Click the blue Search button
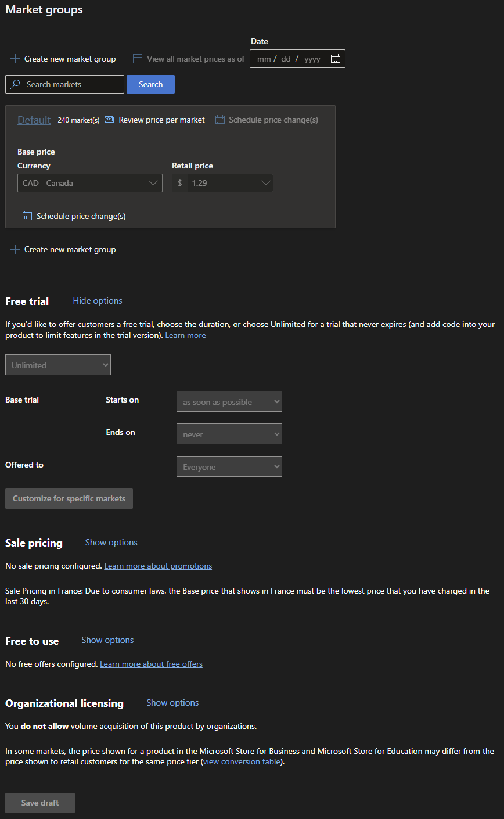This screenshot has width=504, height=819. (150, 84)
